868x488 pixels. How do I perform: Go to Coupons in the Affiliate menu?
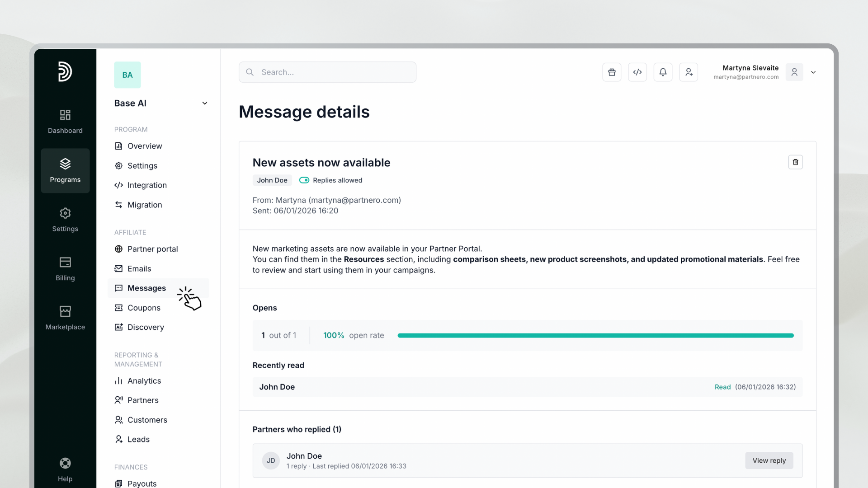click(144, 308)
